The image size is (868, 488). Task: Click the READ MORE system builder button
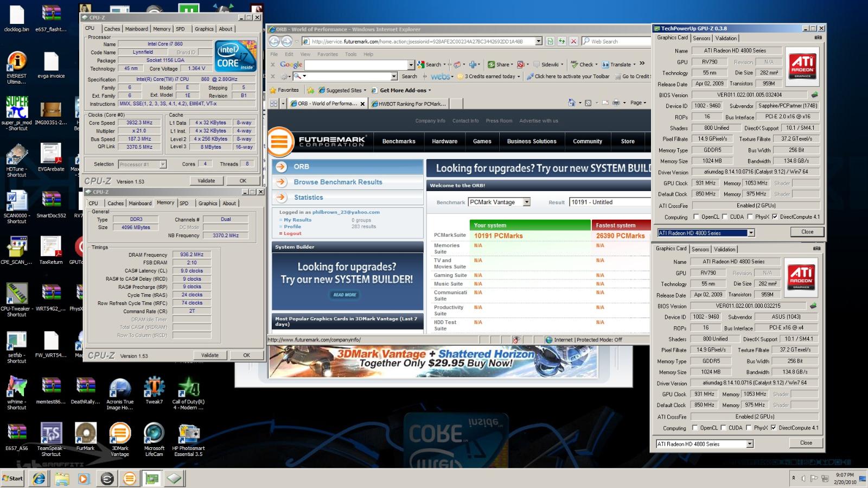click(x=344, y=295)
